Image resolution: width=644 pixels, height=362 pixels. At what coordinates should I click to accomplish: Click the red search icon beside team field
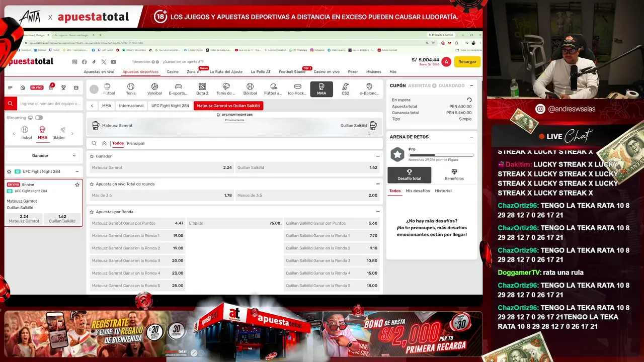coord(10,104)
